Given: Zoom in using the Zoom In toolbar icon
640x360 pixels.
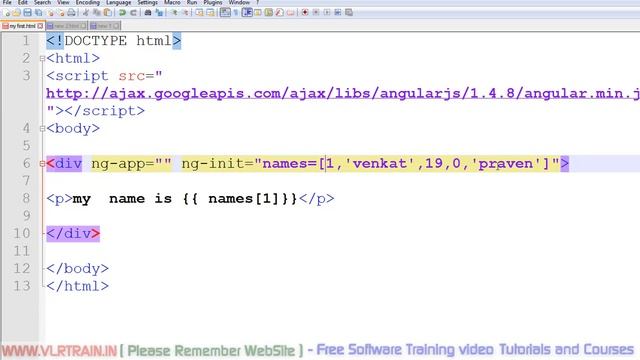Looking at the screenshot, I should click(x=175, y=13).
